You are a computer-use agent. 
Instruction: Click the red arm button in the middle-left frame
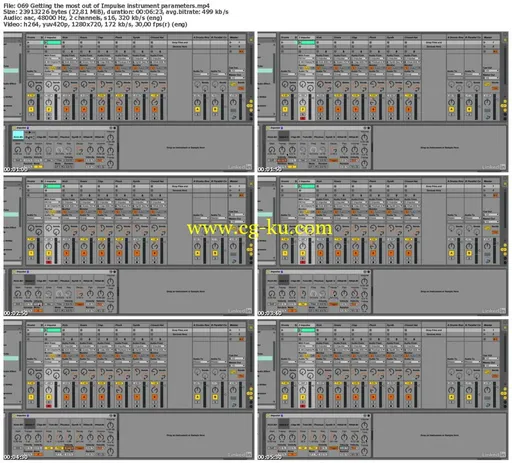point(49,262)
